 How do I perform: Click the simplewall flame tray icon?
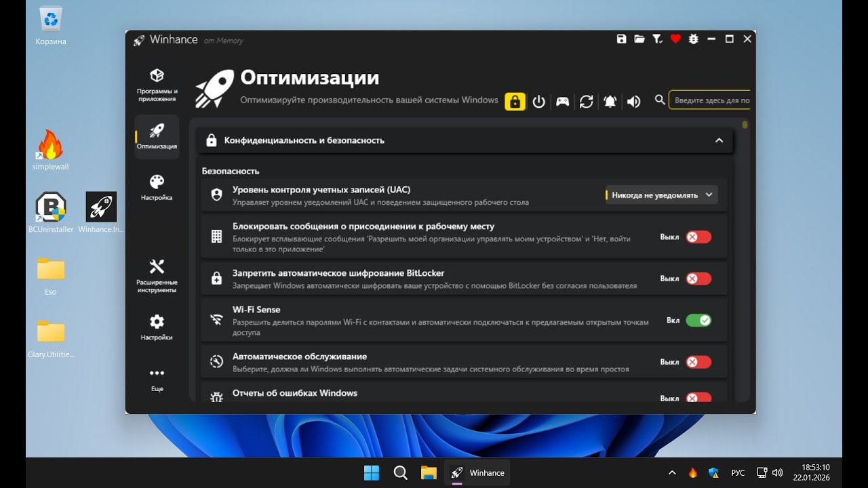pos(692,473)
